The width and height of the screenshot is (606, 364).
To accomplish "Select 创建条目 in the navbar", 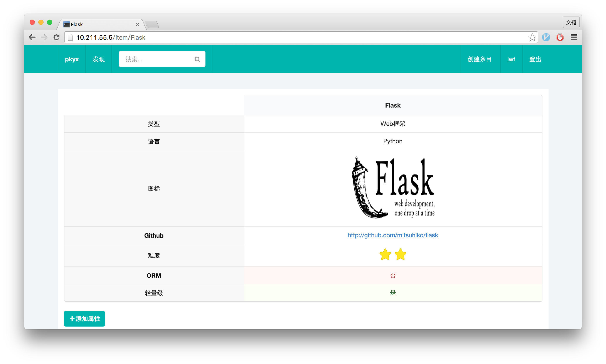I will [480, 59].
